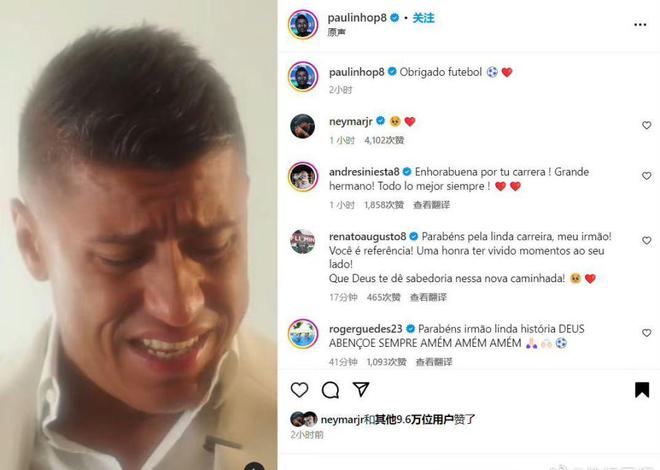660x470 pixels.
Task: Show the 4,102 likes on neymarjr's comment
Action: pyautogui.click(x=384, y=140)
